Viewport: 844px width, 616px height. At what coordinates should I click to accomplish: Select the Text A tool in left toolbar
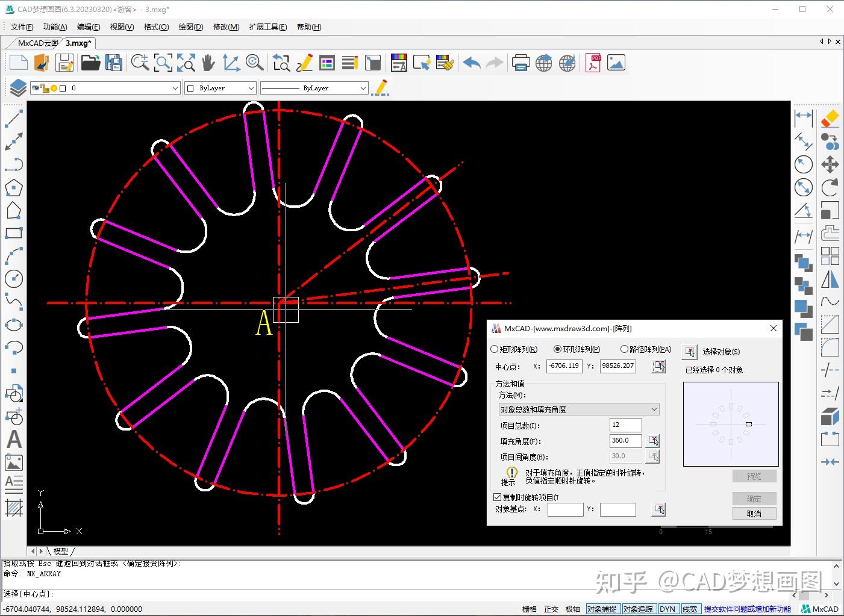point(13,440)
